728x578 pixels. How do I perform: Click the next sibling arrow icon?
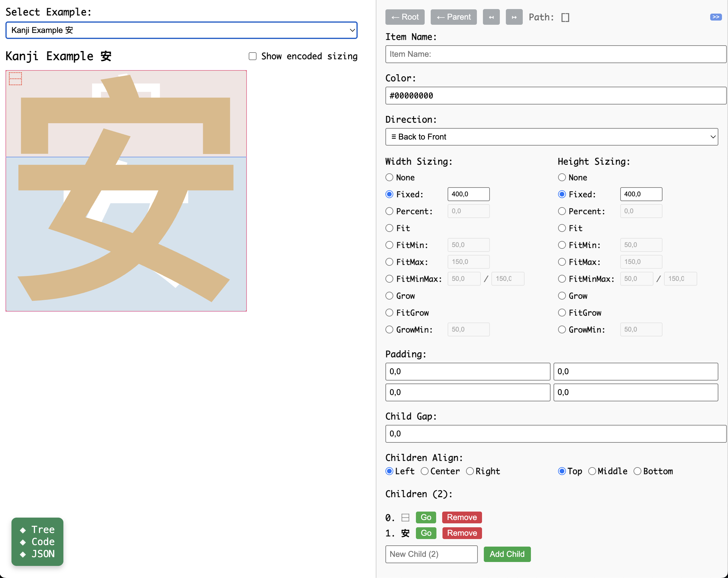click(x=514, y=17)
